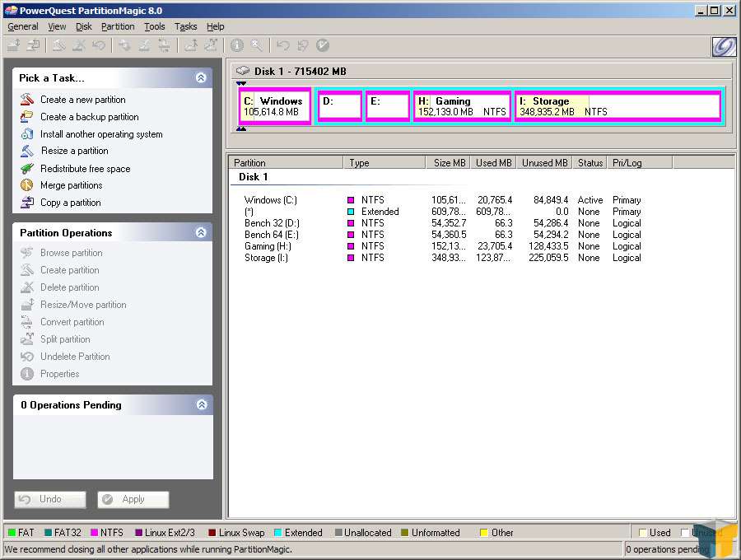Open the General menu
Screen dimensions: 741x560
click(x=23, y=26)
